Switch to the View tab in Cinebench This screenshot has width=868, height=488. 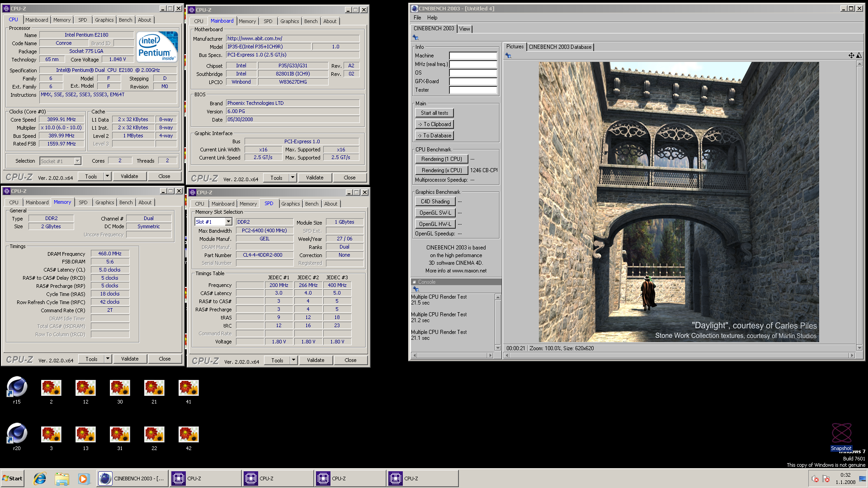pyautogui.click(x=464, y=29)
